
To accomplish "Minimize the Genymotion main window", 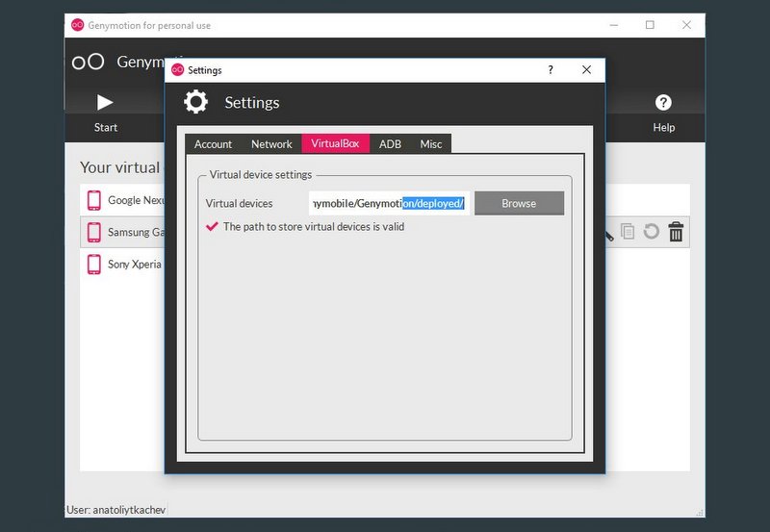I will pos(614,25).
